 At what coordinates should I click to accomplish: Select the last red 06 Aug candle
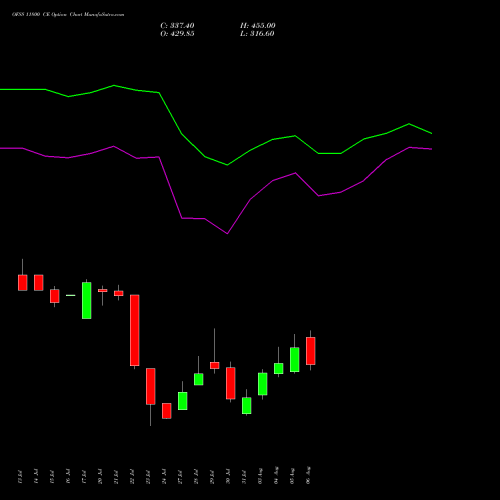[x=311, y=351]
